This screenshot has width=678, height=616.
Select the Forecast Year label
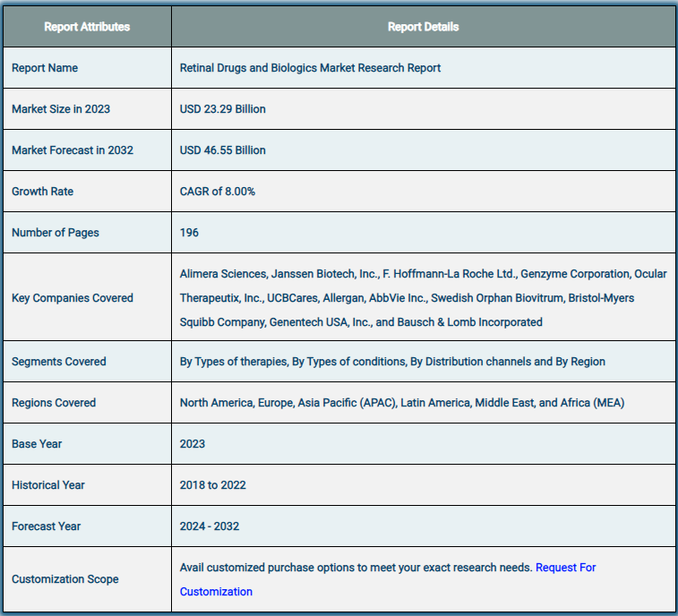click(x=46, y=526)
